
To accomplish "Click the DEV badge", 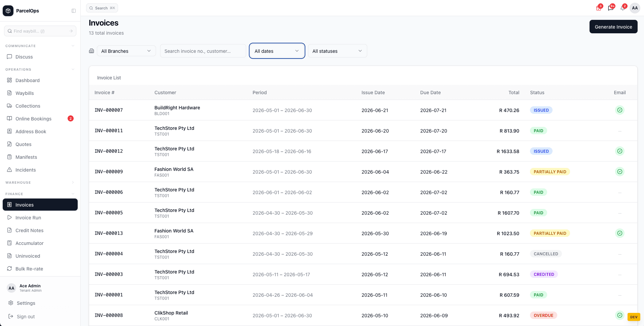I will coord(634,317).
